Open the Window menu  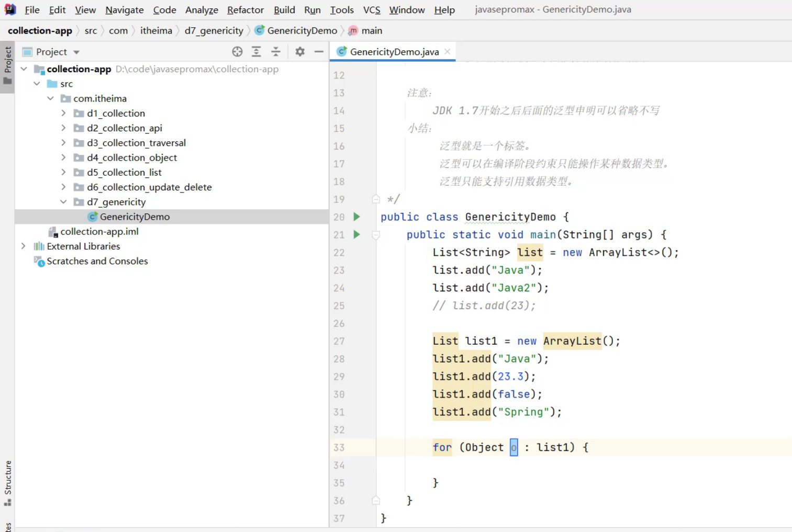[x=407, y=10]
